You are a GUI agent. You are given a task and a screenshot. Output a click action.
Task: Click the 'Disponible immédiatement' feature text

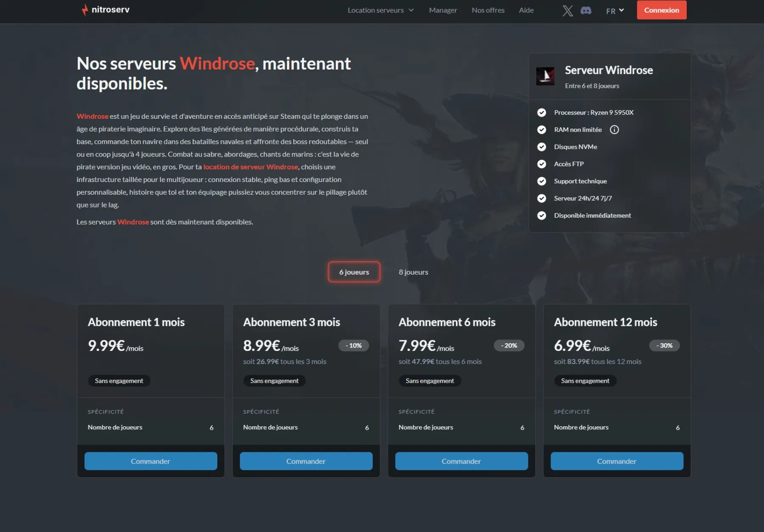pyautogui.click(x=593, y=216)
